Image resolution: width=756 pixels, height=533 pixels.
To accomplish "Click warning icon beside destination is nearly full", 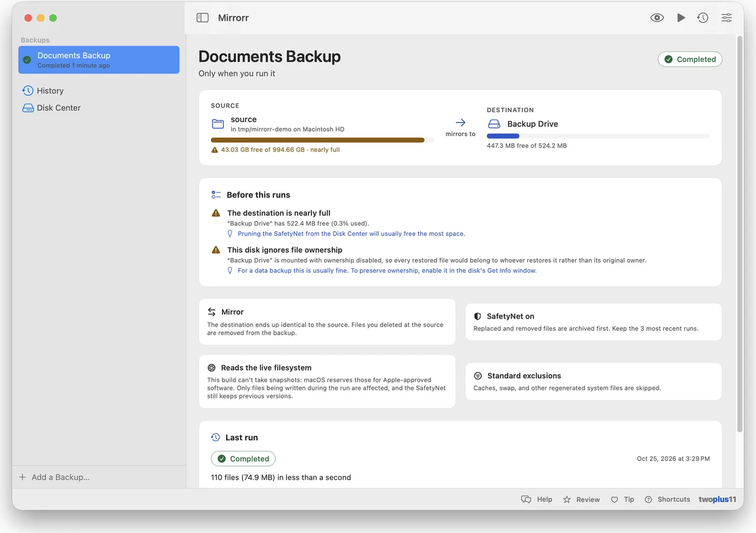I will pos(216,213).
